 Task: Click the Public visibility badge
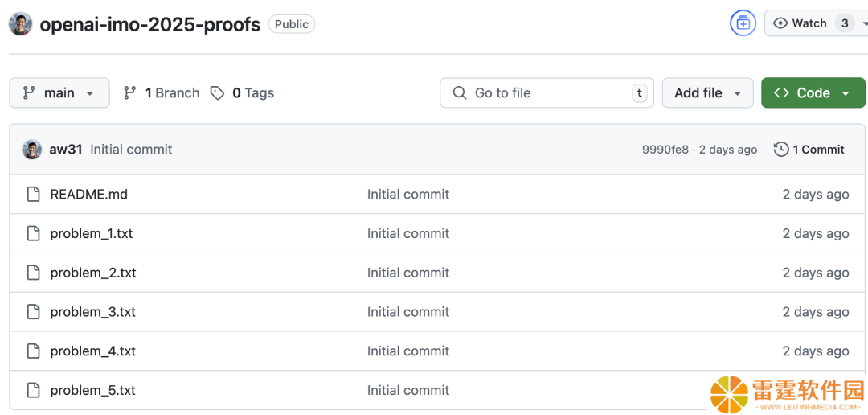(x=292, y=24)
